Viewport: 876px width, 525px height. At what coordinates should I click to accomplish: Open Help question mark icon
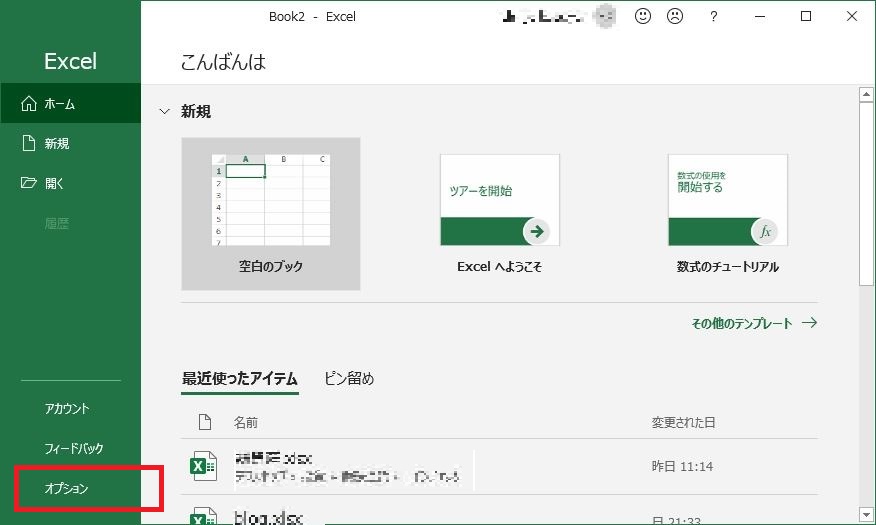pyautogui.click(x=713, y=17)
